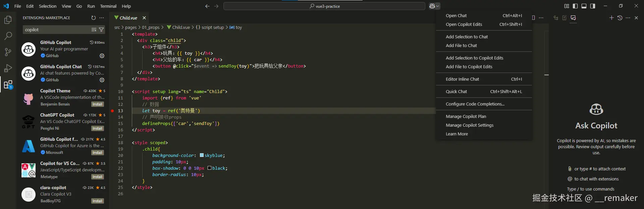Select Open Copilot Edits menu entry
The width and height of the screenshot is (644, 209).
point(464,24)
